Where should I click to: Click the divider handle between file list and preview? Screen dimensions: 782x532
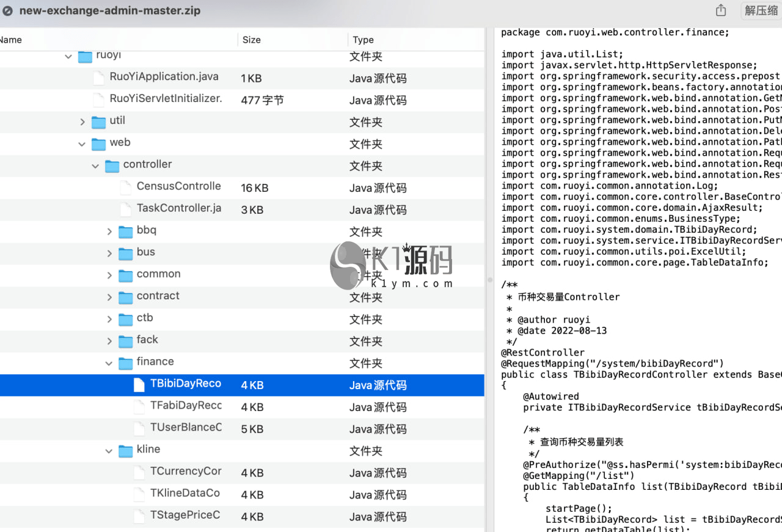coord(489,280)
